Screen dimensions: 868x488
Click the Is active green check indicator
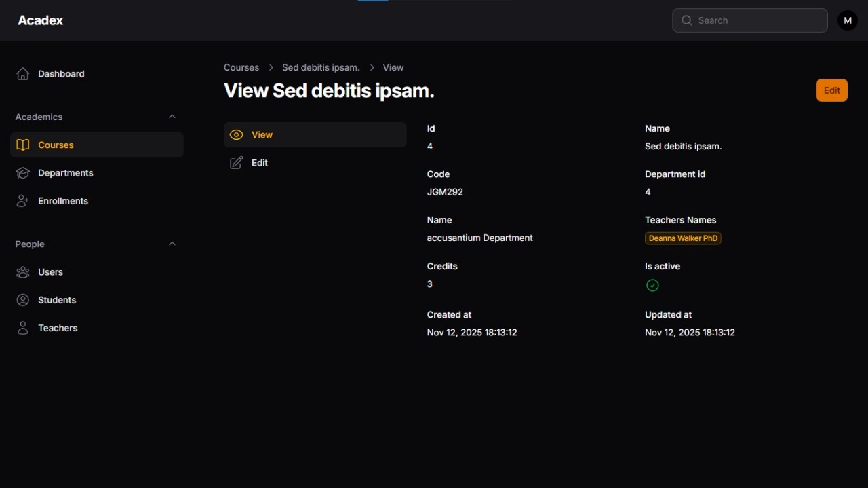[x=652, y=286]
